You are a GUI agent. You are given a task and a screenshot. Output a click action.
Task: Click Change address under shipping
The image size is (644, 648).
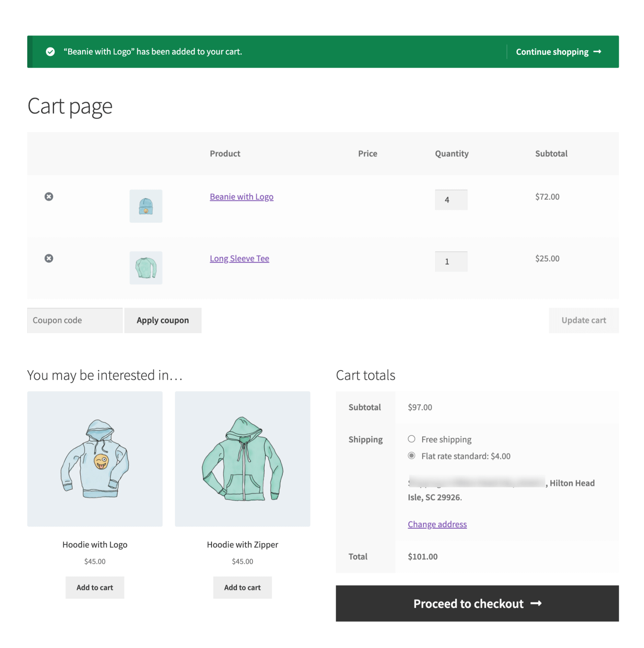click(x=437, y=524)
